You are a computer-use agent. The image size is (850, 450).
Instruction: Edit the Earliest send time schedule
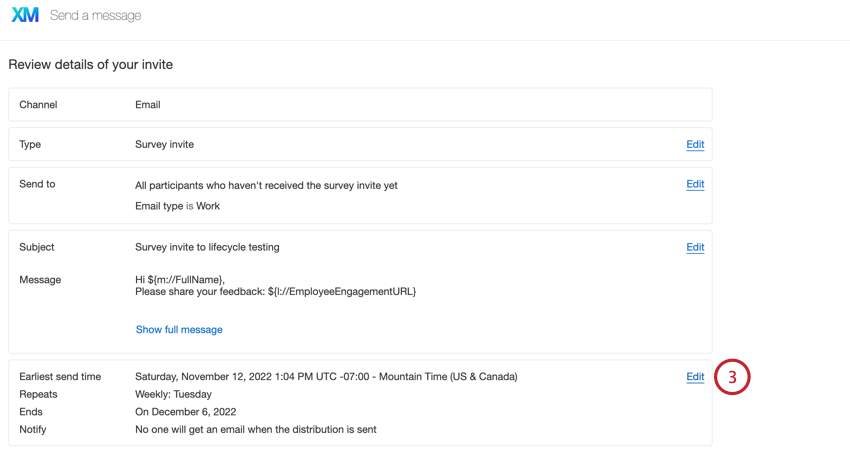click(x=695, y=377)
